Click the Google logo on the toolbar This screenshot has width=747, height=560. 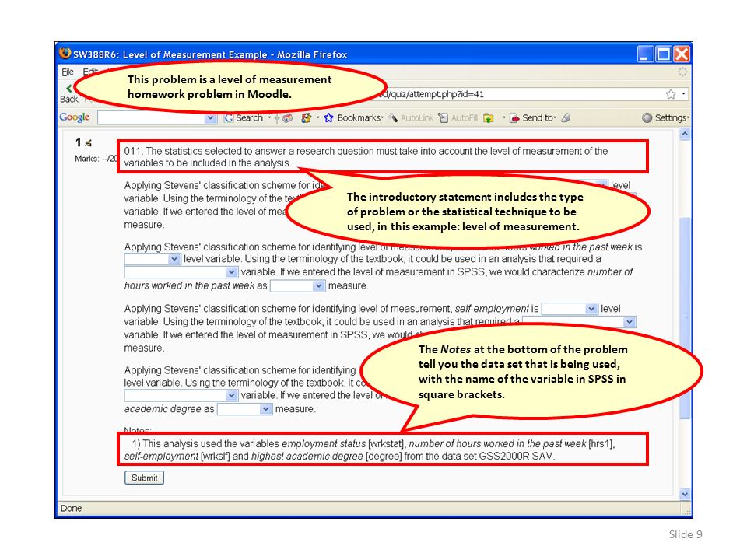[75, 117]
